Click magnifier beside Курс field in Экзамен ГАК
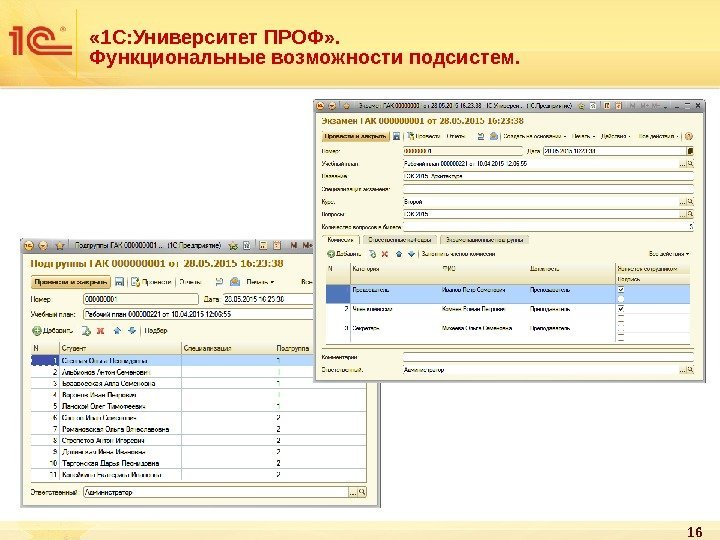 (690, 202)
